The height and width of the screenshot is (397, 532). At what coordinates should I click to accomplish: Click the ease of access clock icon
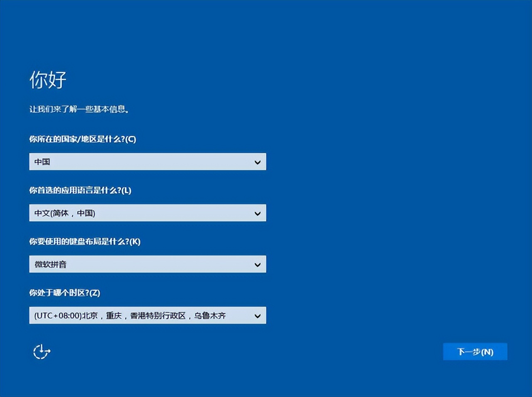point(41,351)
